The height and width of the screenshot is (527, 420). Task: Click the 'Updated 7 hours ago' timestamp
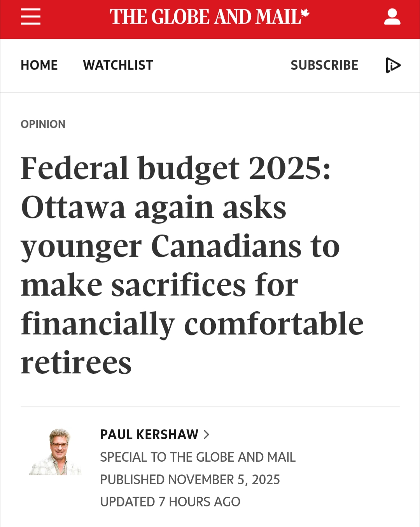click(x=170, y=502)
